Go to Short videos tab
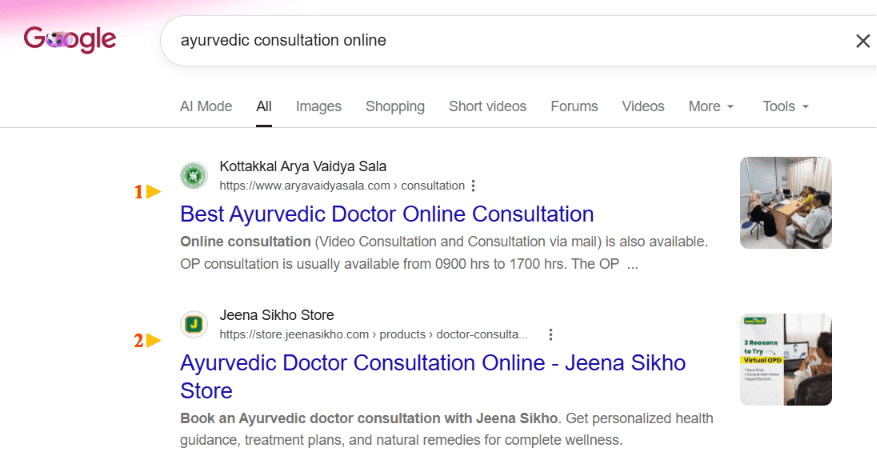877x468 pixels. (x=488, y=106)
